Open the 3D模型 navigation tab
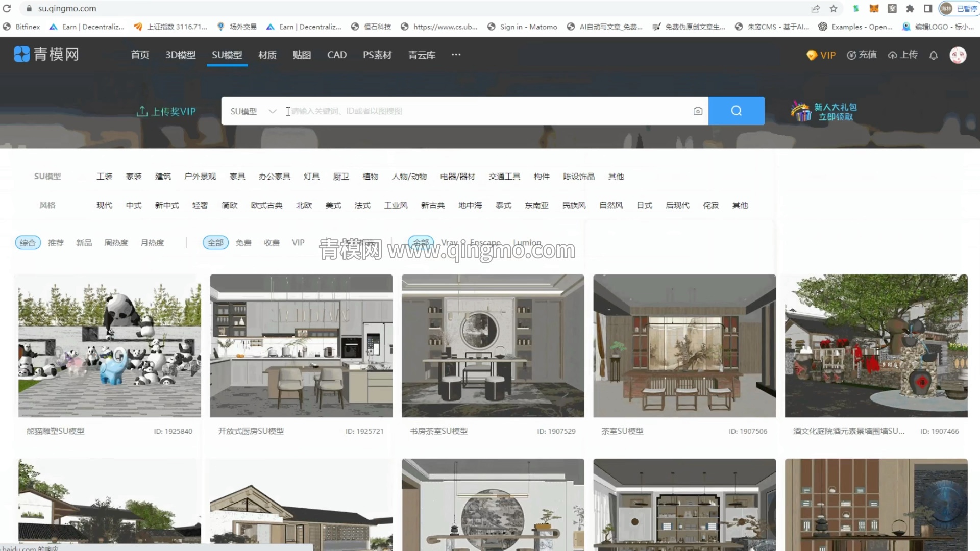 [180, 55]
